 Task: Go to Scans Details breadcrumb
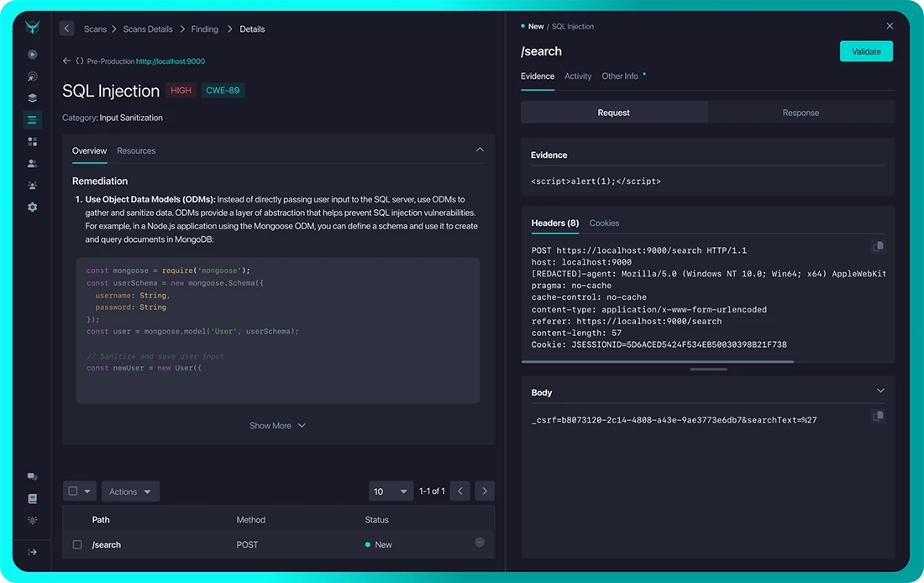[x=148, y=29]
